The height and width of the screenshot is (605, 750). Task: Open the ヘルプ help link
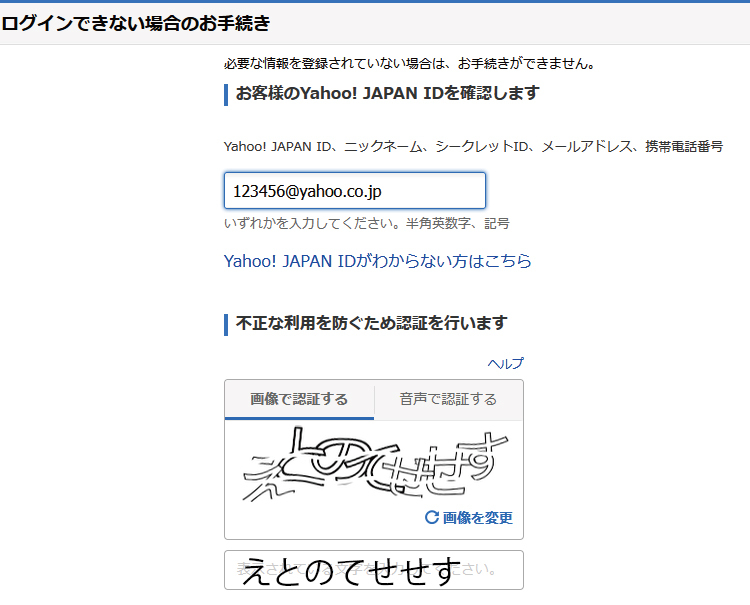pyautogui.click(x=506, y=363)
